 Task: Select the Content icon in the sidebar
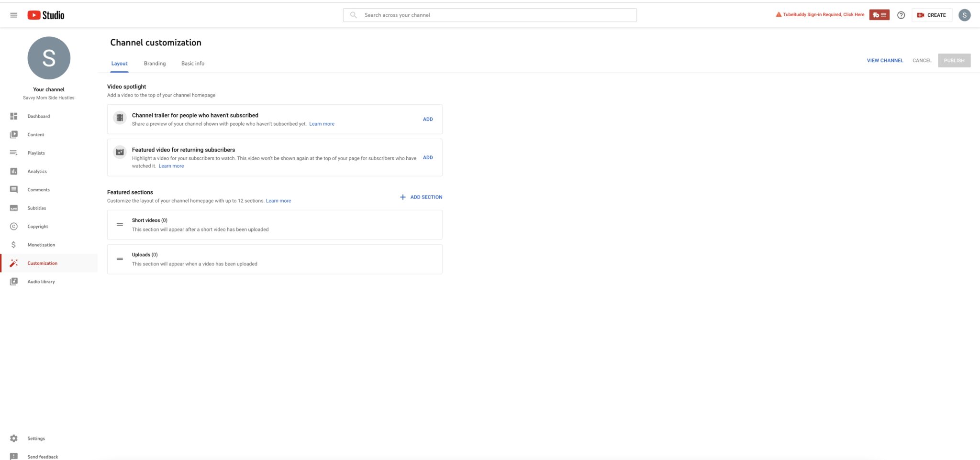[x=13, y=134]
